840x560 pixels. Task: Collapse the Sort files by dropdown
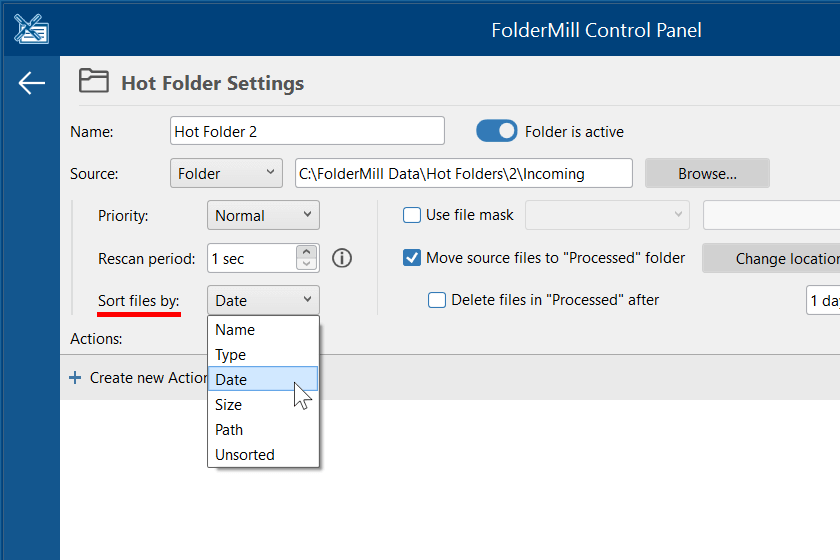(263, 300)
